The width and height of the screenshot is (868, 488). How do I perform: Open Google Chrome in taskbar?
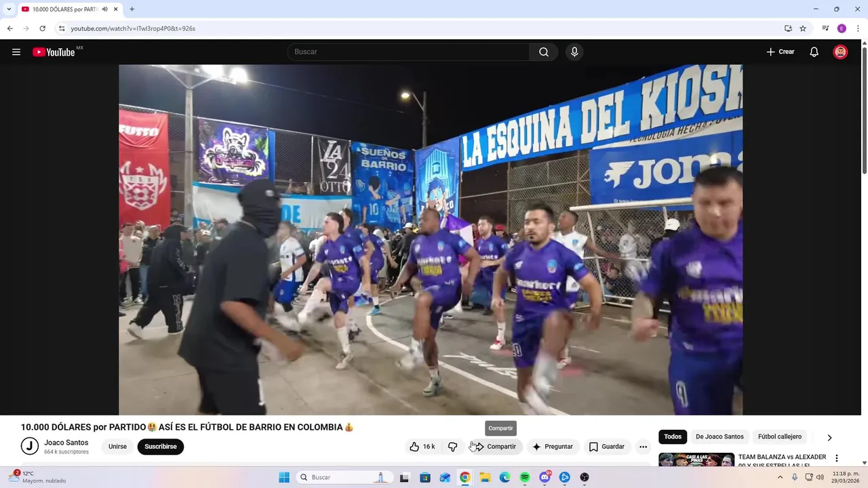tap(465, 477)
